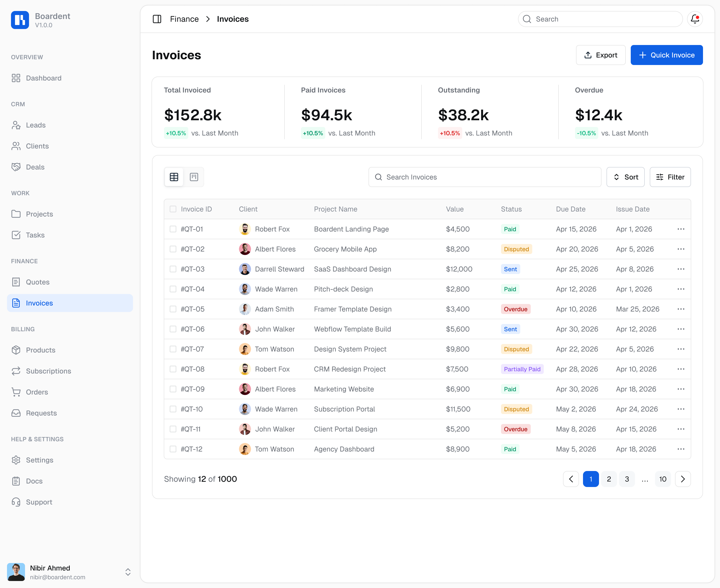Open row actions for #QT-11

point(681,429)
